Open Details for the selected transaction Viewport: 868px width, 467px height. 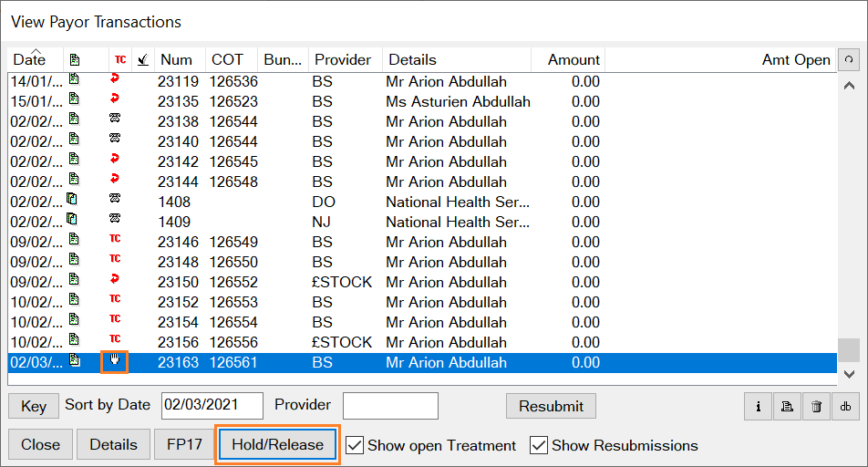tap(113, 444)
